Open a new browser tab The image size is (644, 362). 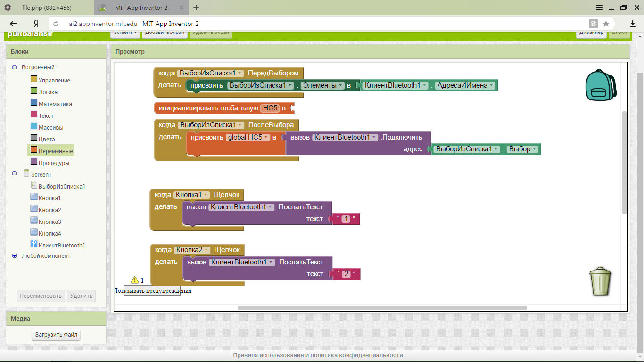coord(196,8)
